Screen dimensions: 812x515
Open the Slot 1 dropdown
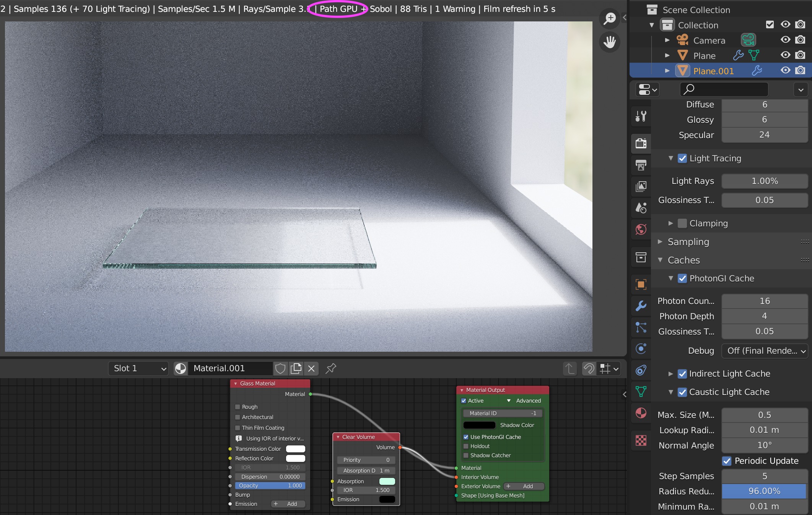point(138,369)
